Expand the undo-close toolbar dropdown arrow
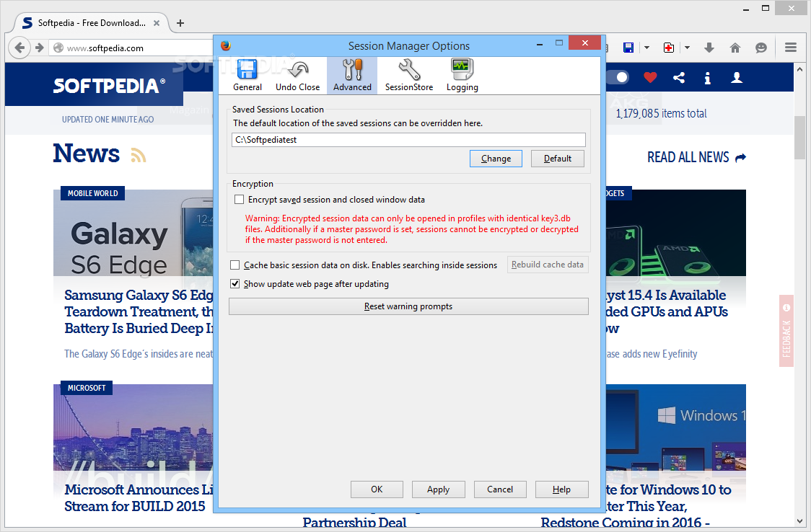Image resolution: width=811 pixels, height=532 pixels. (687, 48)
